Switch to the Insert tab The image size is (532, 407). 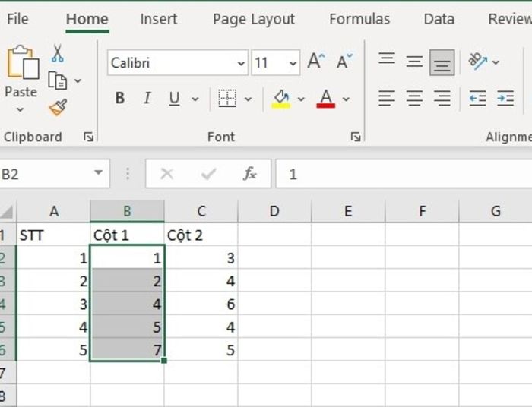coord(159,19)
